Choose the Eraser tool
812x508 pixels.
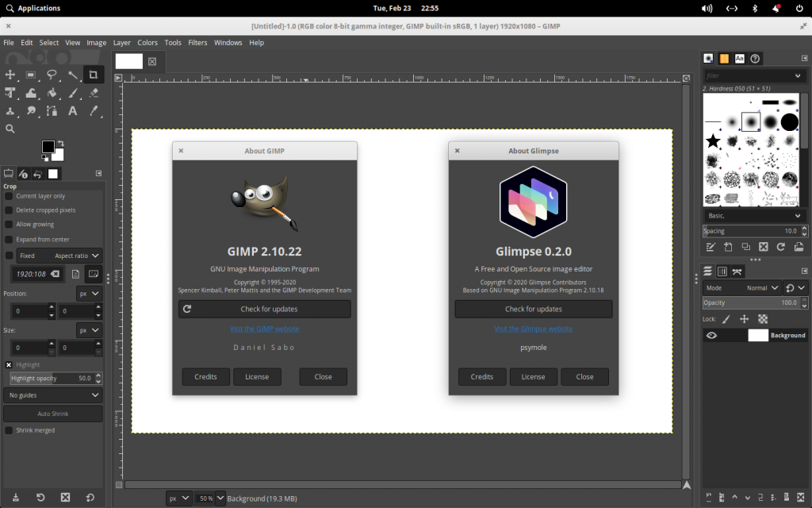[x=94, y=93]
